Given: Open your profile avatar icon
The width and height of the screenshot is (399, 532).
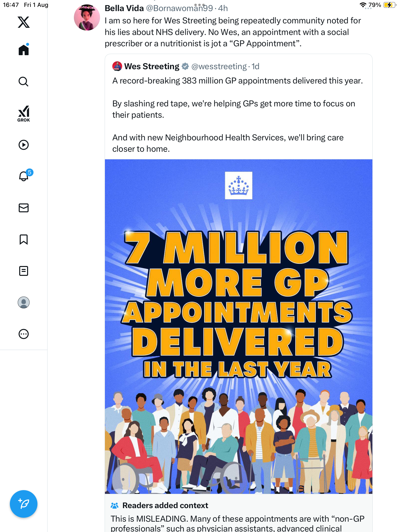Looking at the screenshot, I should (x=24, y=302).
